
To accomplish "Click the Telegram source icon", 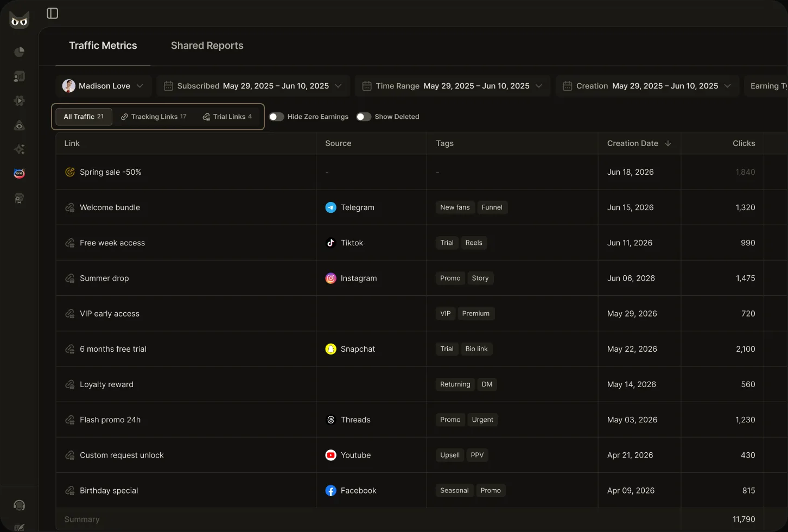I will click(331, 207).
